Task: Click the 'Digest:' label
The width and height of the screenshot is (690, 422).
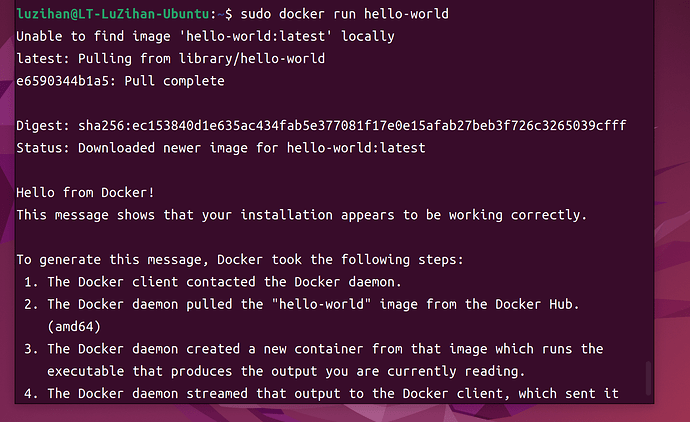Action: coord(43,126)
